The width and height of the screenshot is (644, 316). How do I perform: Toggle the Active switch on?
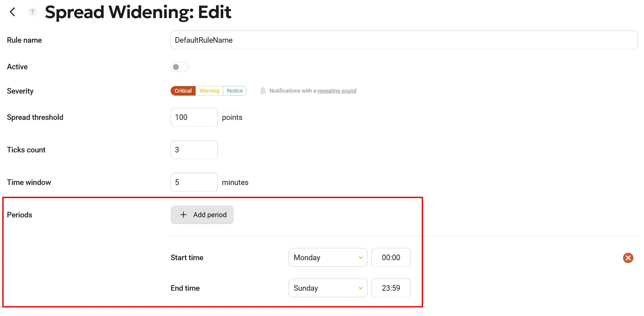(179, 67)
